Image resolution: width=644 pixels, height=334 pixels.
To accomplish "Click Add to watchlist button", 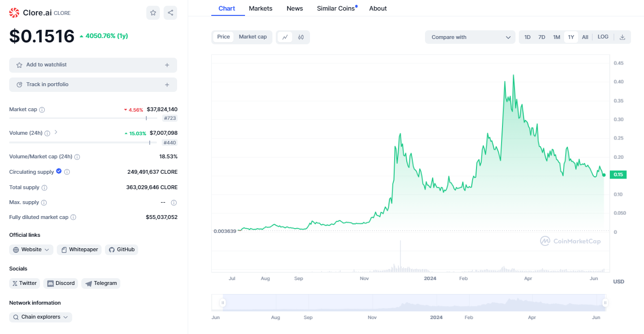I will [x=93, y=65].
